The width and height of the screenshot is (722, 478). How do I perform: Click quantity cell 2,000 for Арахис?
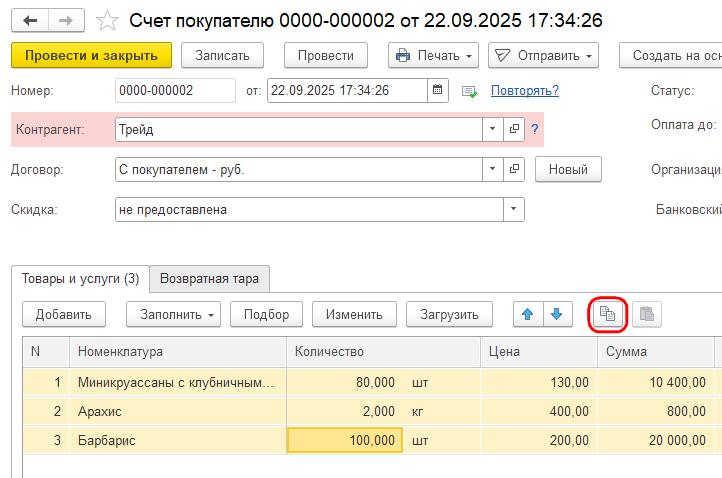tap(345, 411)
